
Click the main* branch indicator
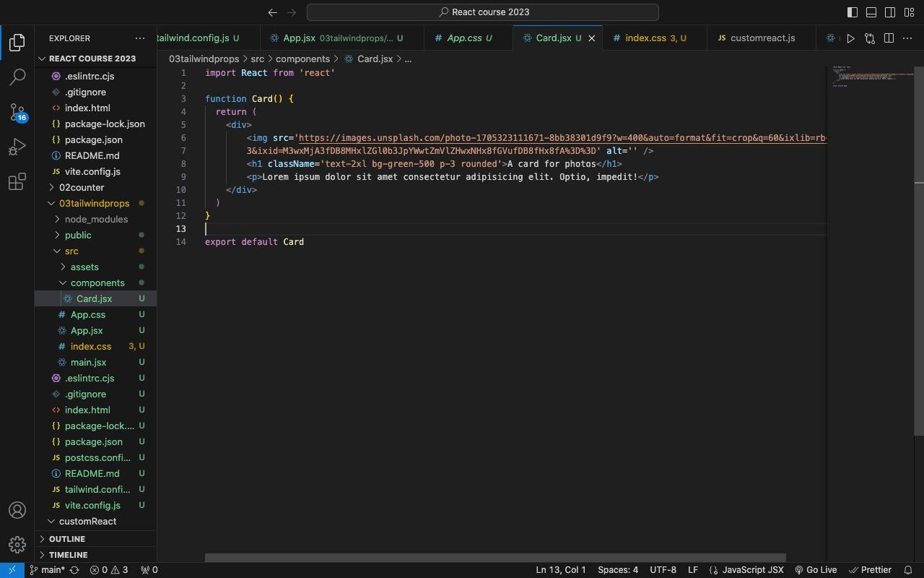coord(46,570)
